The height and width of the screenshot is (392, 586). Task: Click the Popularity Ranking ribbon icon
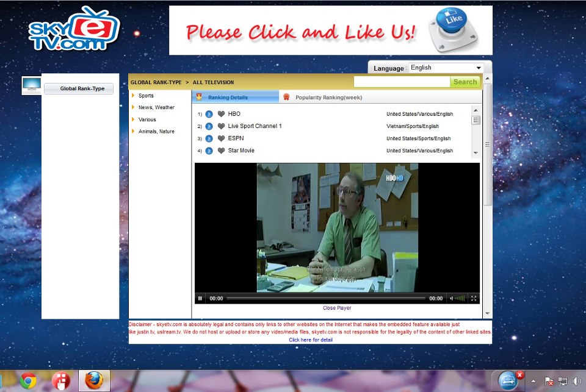(286, 97)
